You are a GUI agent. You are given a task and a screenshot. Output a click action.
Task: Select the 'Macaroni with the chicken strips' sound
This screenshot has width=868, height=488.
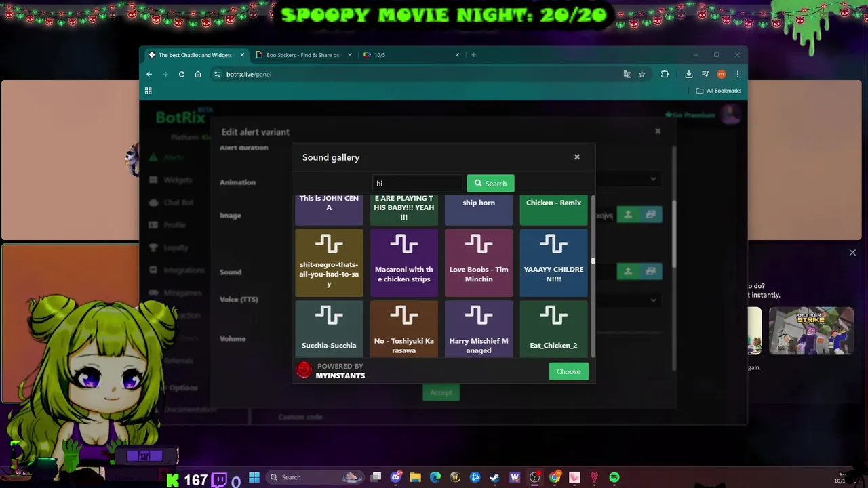click(x=403, y=263)
